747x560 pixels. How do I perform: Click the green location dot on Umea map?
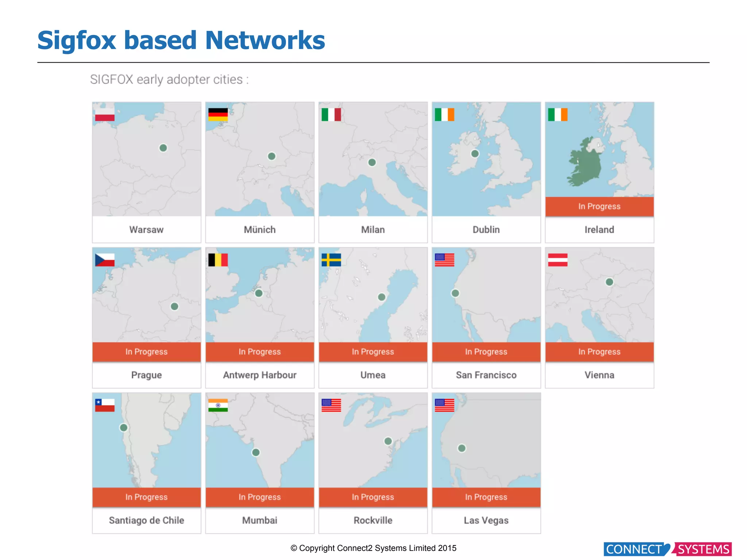click(x=382, y=297)
